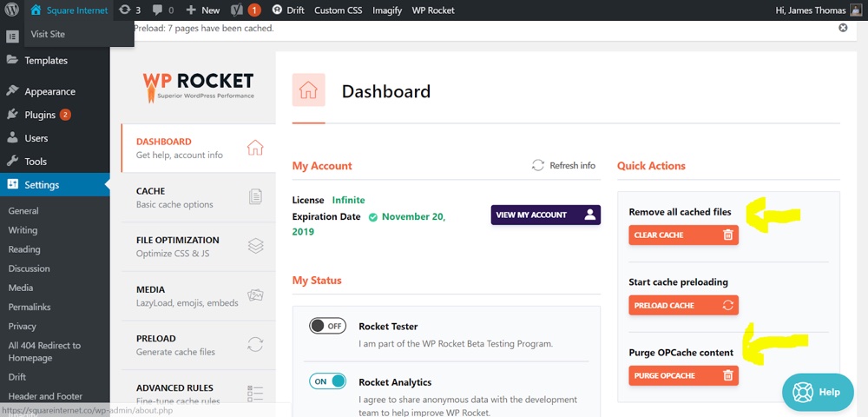
Task: Click James Thomas avatar in admin bar
Action: pos(855,10)
